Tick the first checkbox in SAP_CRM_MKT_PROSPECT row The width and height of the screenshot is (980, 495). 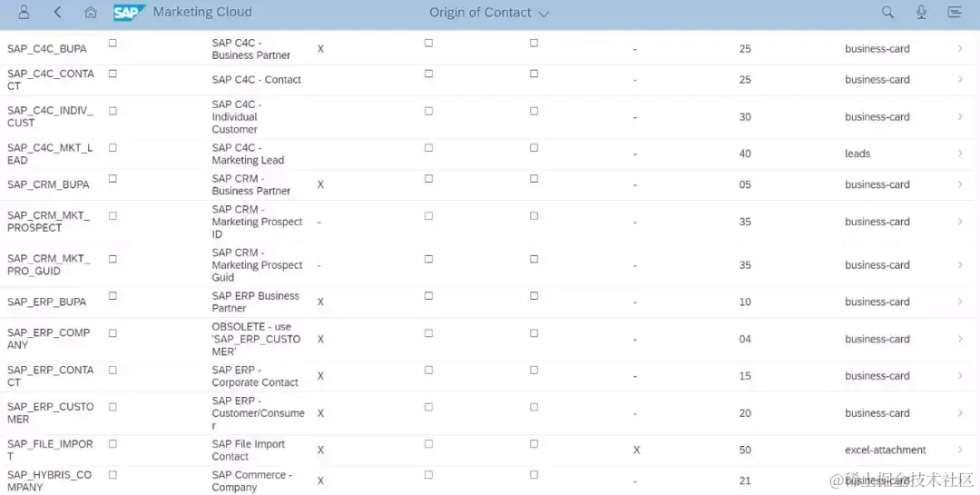click(x=113, y=216)
